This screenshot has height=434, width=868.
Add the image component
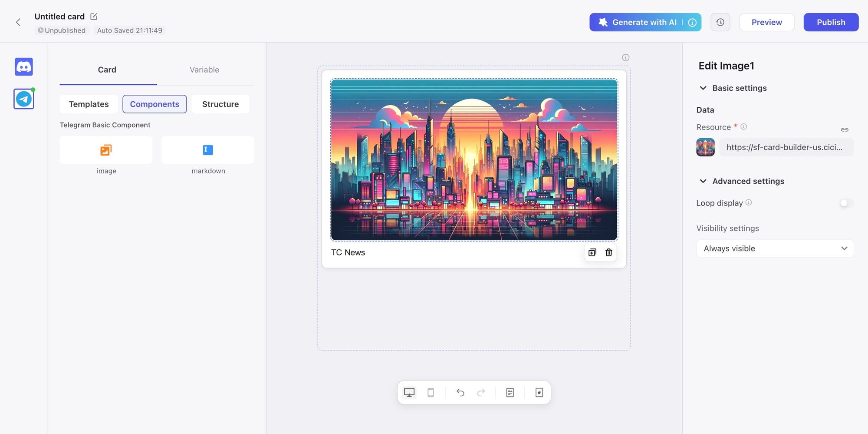pyautogui.click(x=106, y=150)
